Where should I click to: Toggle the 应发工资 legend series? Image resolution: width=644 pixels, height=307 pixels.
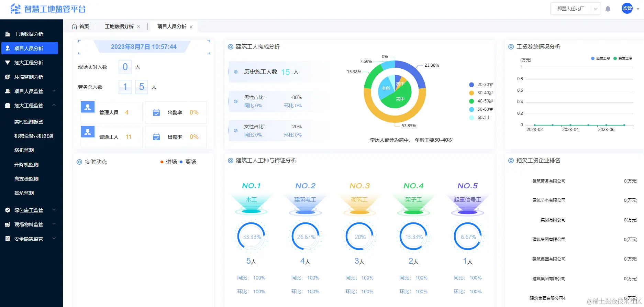pyautogui.click(x=600, y=58)
